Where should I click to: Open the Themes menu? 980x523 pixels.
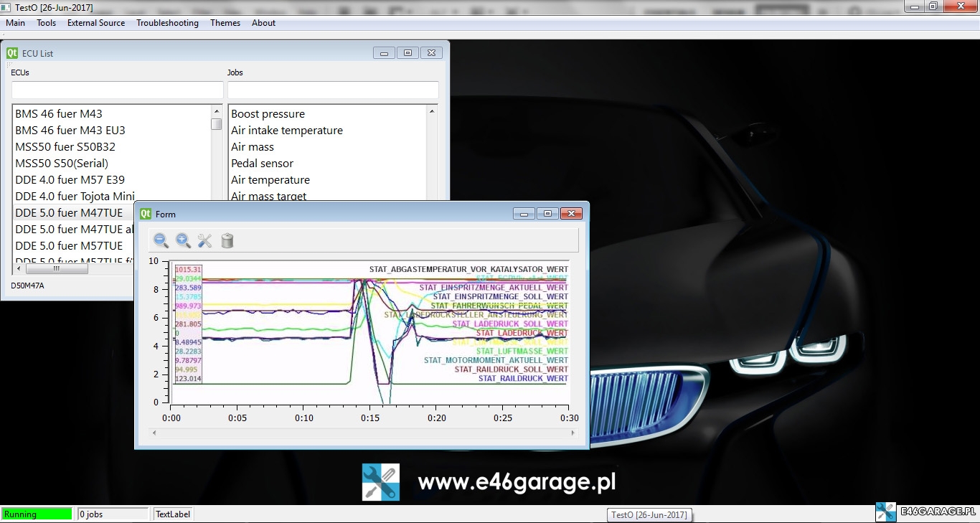tap(225, 23)
